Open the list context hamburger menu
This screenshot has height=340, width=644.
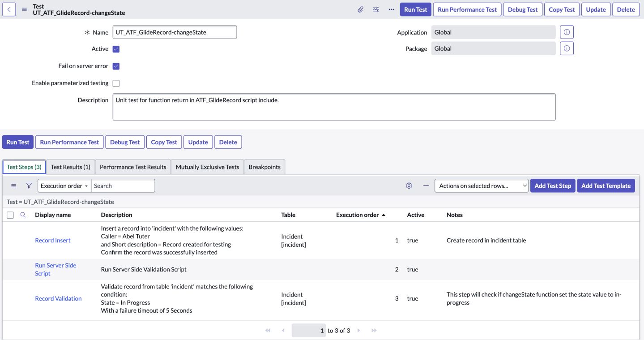point(13,185)
